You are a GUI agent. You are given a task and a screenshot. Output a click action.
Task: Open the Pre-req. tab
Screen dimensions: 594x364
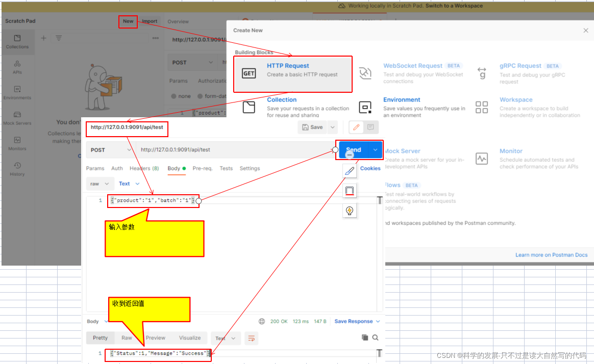click(x=202, y=168)
